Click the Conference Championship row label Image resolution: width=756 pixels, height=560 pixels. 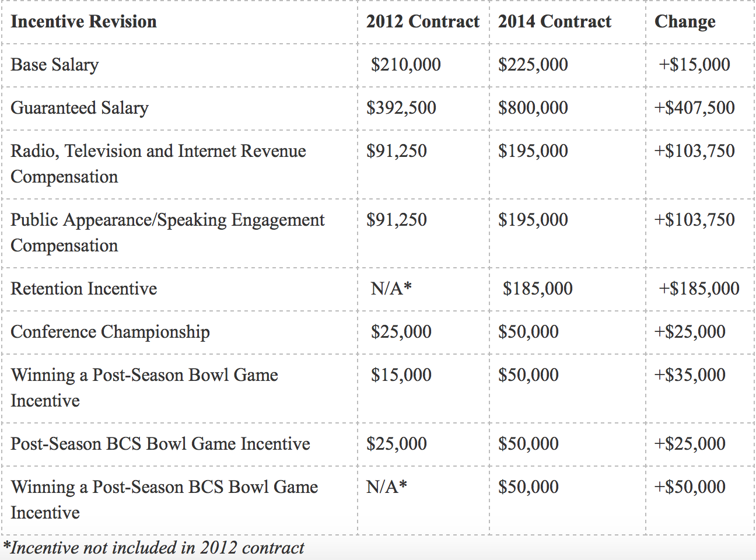(110, 332)
